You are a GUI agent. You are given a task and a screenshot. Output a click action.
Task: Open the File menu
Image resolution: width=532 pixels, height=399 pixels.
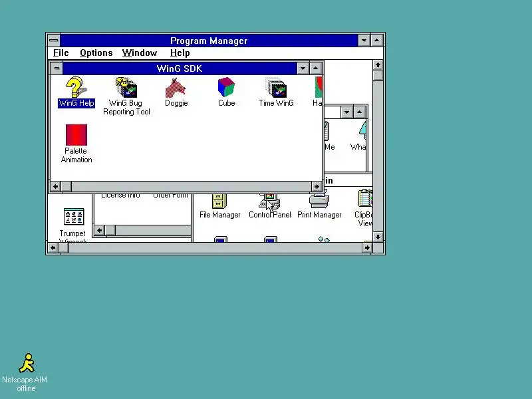point(61,53)
